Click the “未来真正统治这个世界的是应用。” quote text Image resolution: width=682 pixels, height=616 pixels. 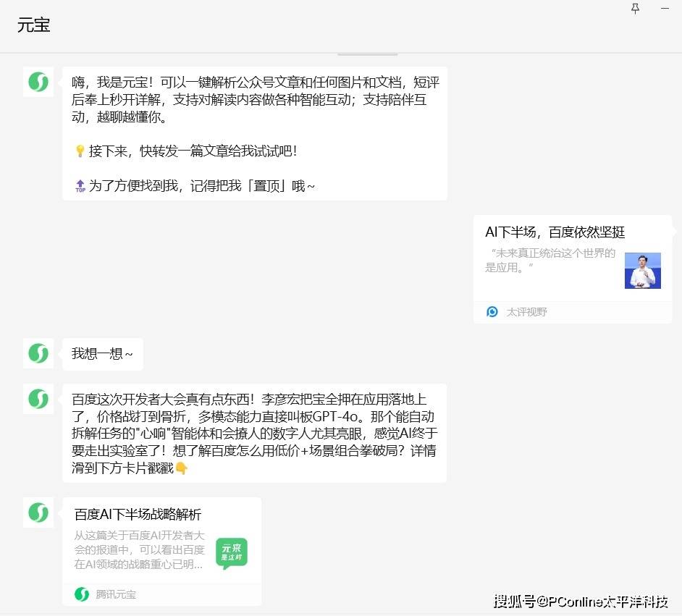pos(550,260)
